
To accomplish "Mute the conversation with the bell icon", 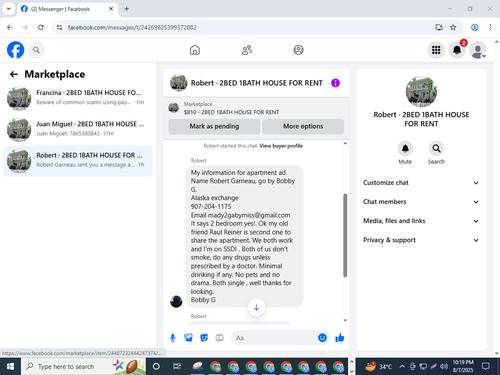I will [x=405, y=149].
